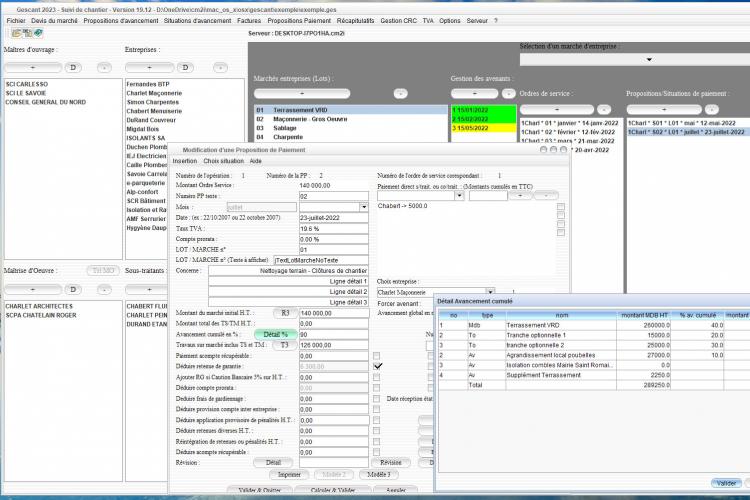Tick Ajouter RG si Caution Bancaire checkbox
The width and height of the screenshot is (750, 500).
pyautogui.click(x=376, y=377)
